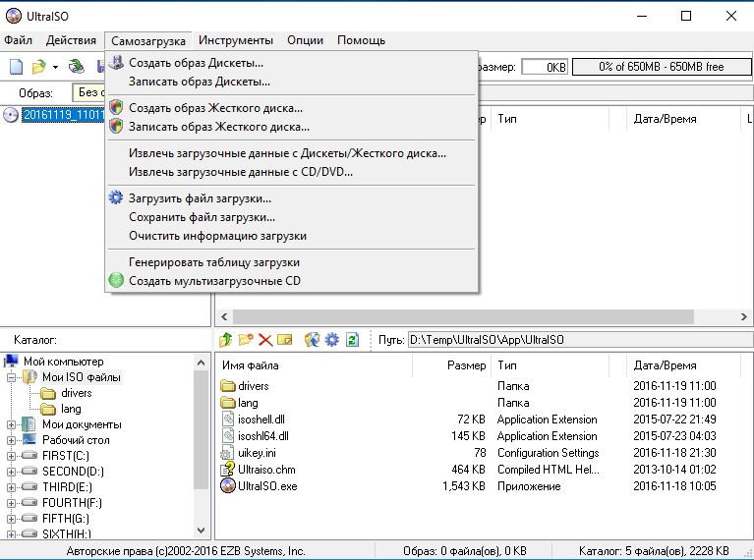This screenshot has width=754, height=560.
Task: Sort the upper image list by Дата/Время header
Action: tap(683, 119)
